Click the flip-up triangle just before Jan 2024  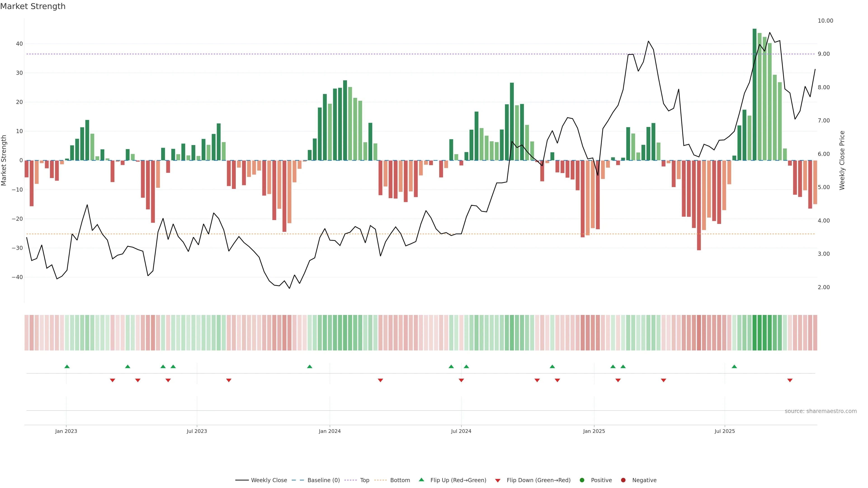[310, 366]
